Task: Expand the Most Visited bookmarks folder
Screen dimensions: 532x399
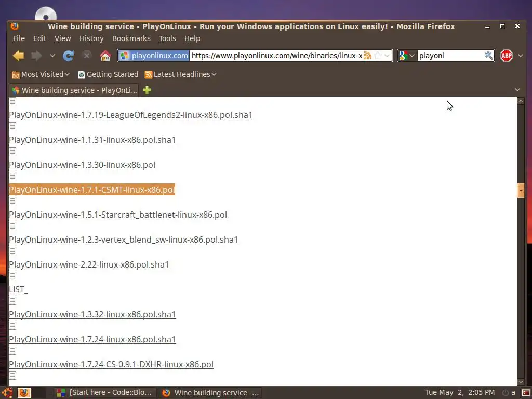Action: click(x=41, y=74)
